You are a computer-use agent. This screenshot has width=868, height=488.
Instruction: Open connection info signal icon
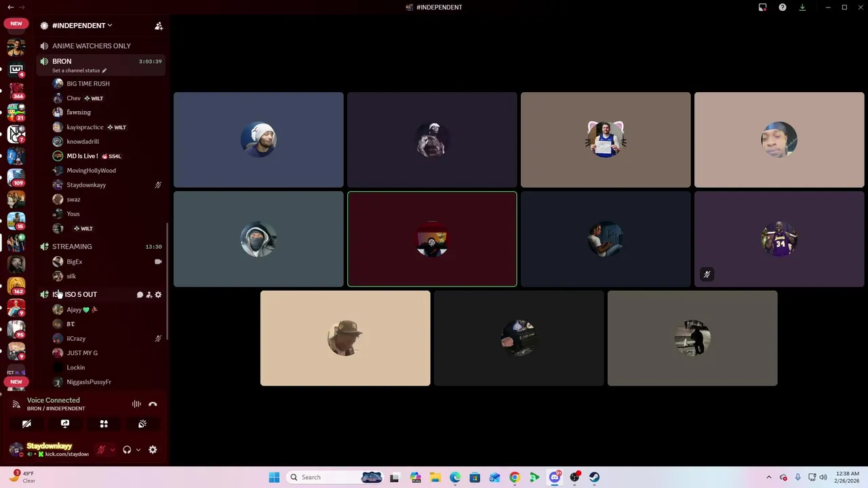(x=16, y=404)
